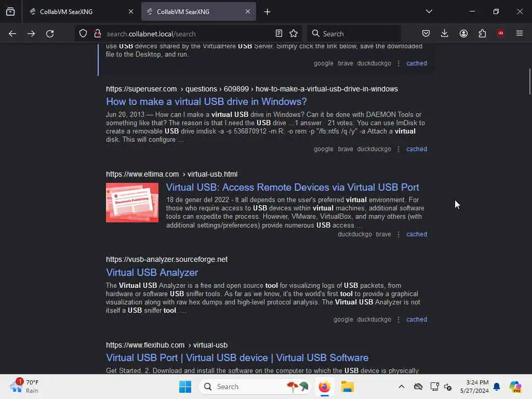Show hidden system tray icons
The image size is (532, 399).
click(402, 387)
